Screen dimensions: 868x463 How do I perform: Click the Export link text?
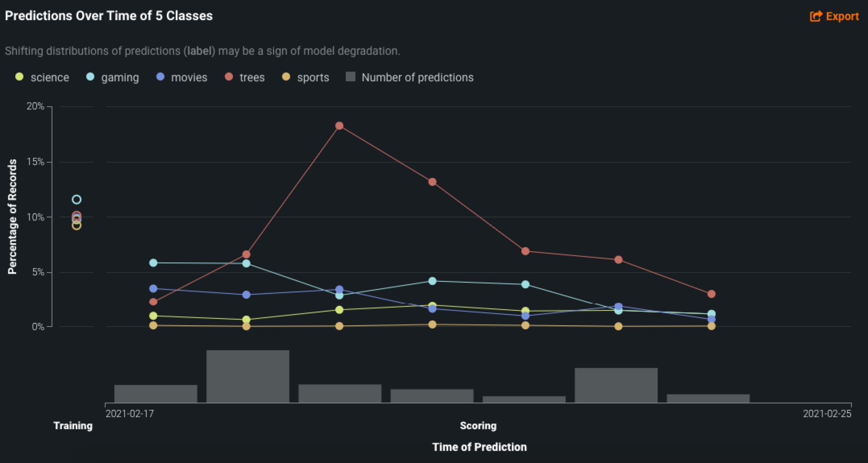(x=842, y=16)
